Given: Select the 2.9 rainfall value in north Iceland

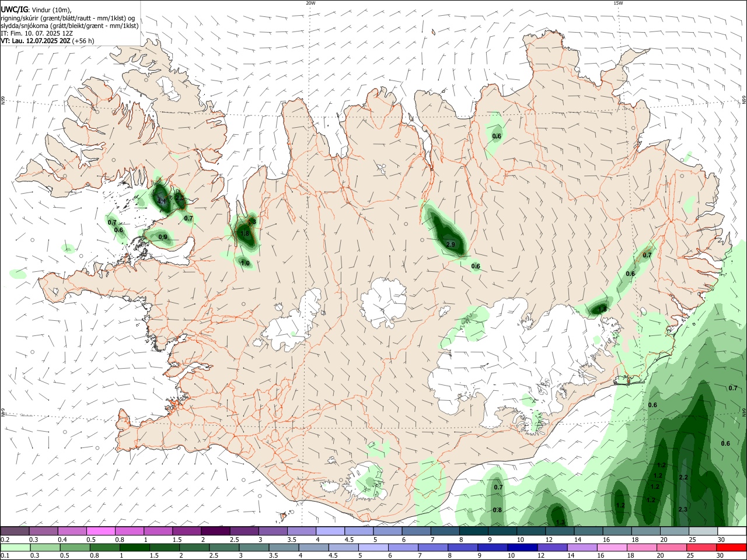Looking at the screenshot, I should 451,244.
